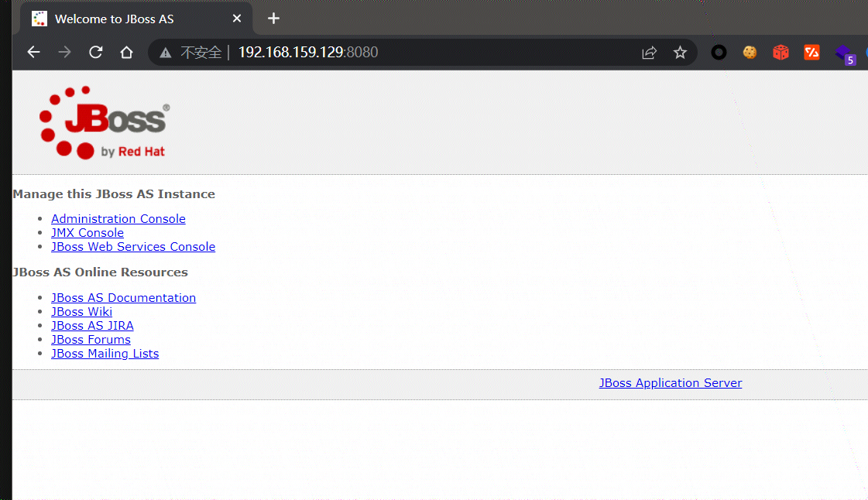This screenshot has width=868, height=500.
Task: Open the red dice extension
Action: point(781,53)
